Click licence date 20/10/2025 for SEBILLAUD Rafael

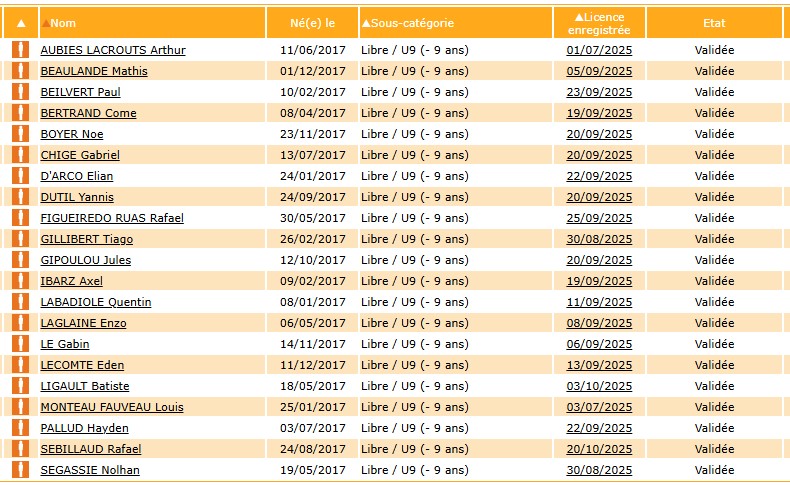599,449
